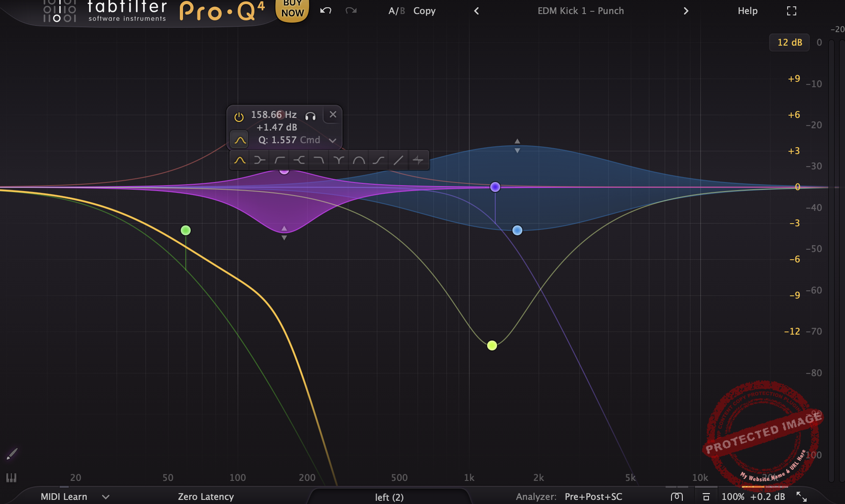Click the +0.2 dB output gain value
This screenshot has width=845, height=504.
coord(767,497)
